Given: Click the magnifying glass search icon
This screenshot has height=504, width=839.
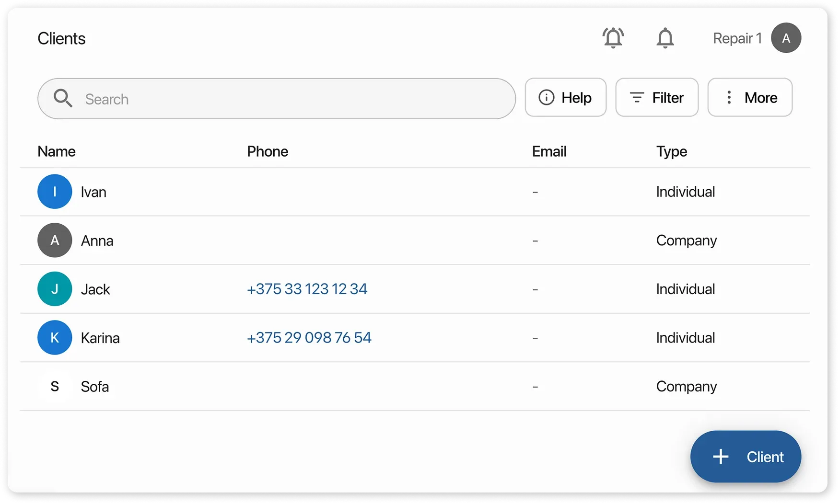Looking at the screenshot, I should pos(63,98).
